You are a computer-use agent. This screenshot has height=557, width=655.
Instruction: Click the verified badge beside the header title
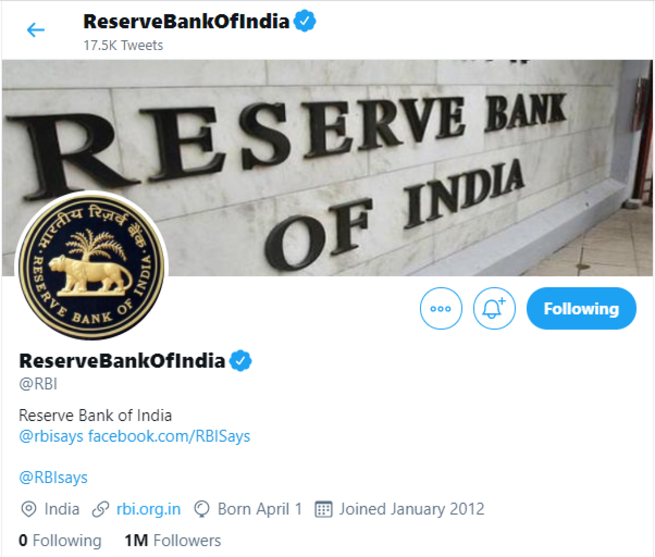pyautogui.click(x=305, y=21)
